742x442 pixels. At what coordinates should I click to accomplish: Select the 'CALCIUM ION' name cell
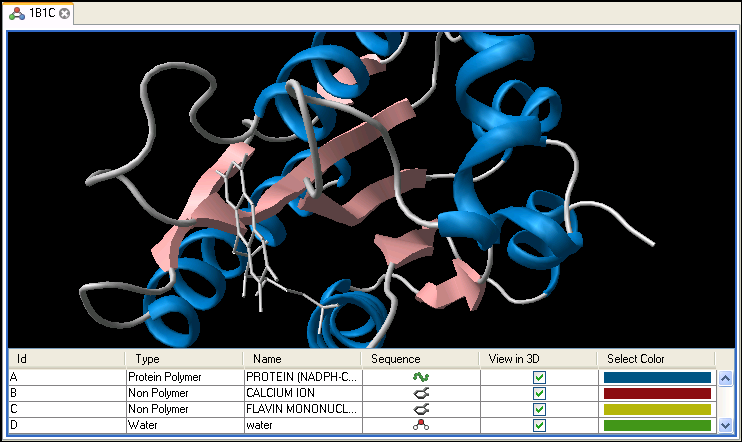[303, 393]
